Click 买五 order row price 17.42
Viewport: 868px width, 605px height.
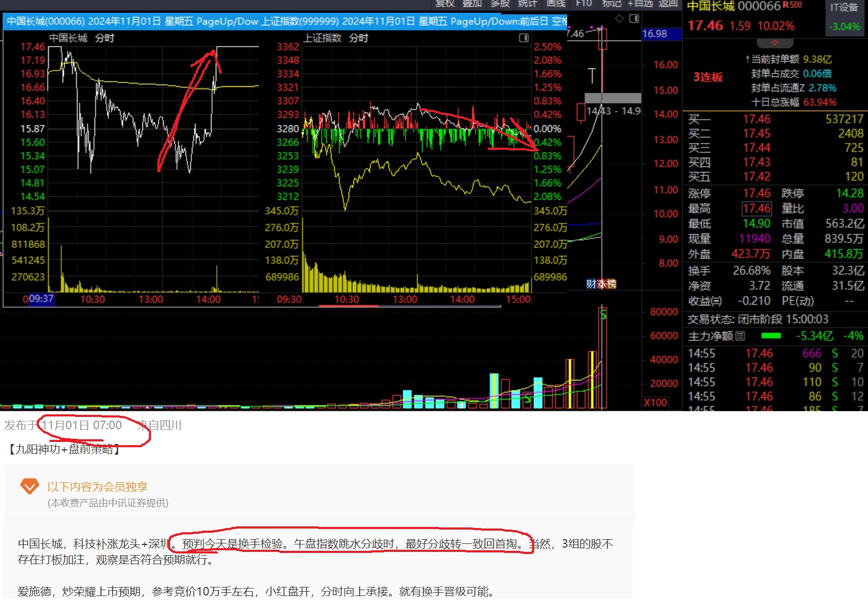coord(756,176)
